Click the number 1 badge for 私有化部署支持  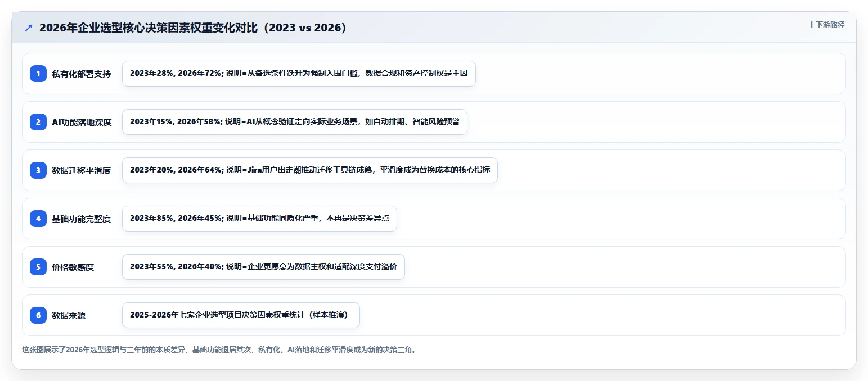38,74
